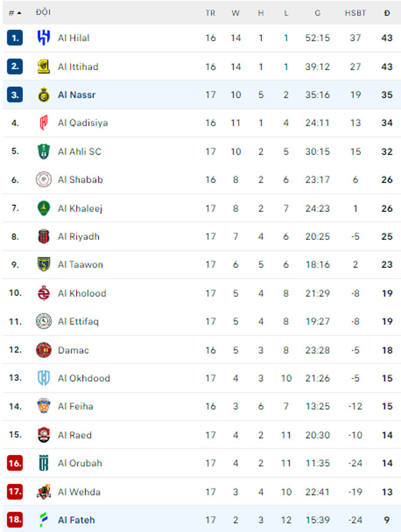Click the red rank 16 badge

pyautogui.click(x=15, y=463)
